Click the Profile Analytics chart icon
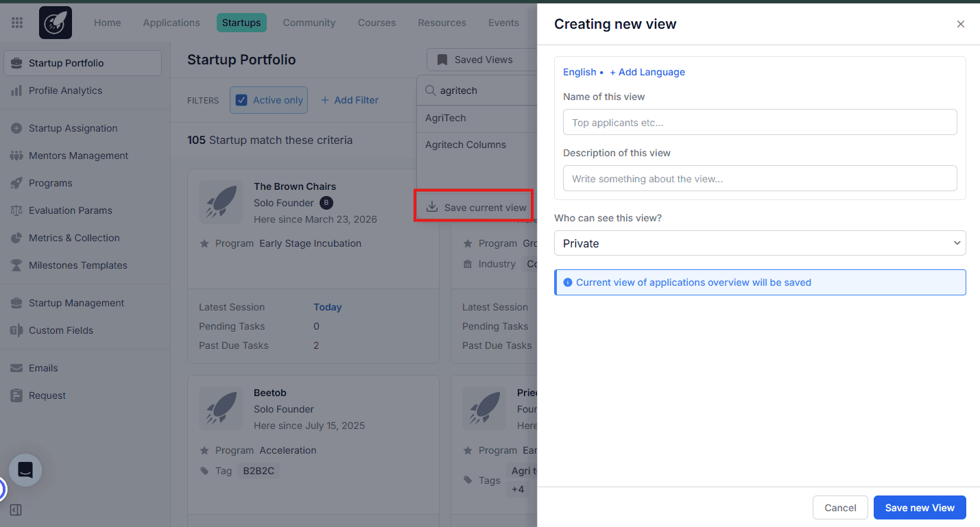Viewport: 980px width, 527px height. 16,90
